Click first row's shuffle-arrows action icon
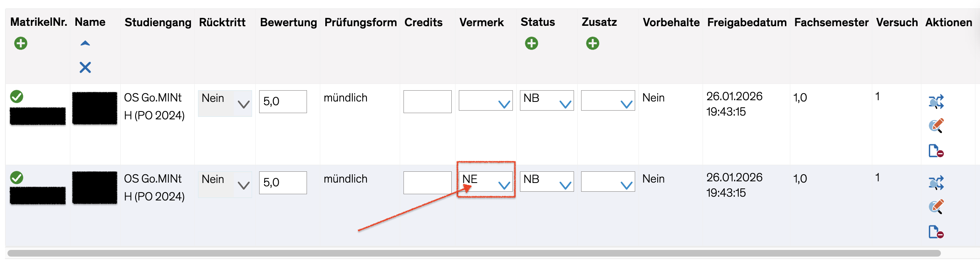980x262 pixels. (936, 101)
